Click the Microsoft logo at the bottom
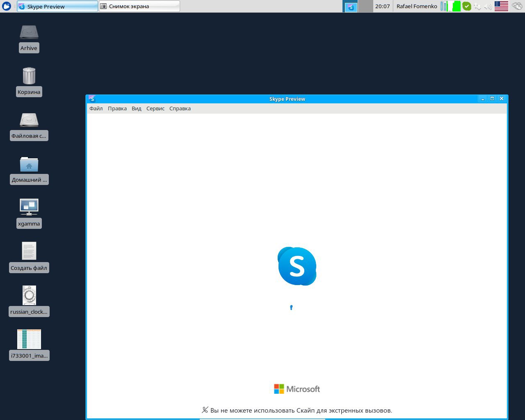The width and height of the screenshot is (525, 420). tap(297, 389)
